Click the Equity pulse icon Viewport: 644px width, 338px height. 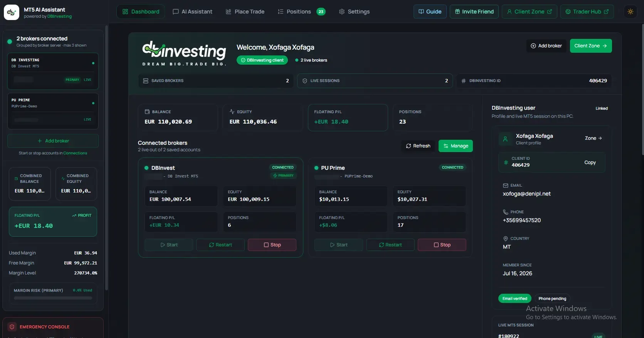232,112
